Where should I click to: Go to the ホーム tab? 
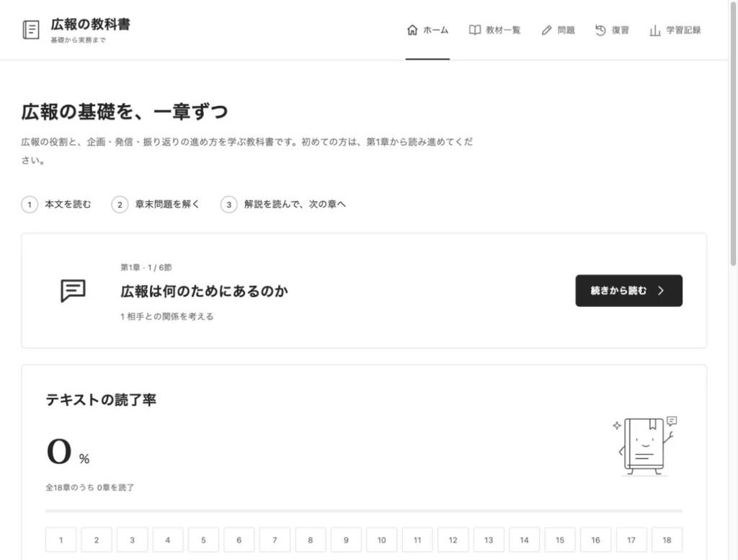click(427, 30)
